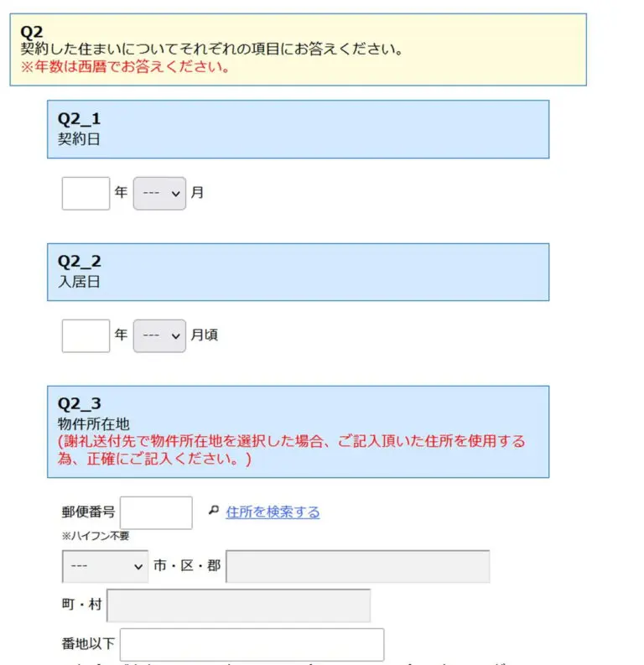This screenshot has height=665, width=644.
Task: Select the 市・区・郡 text field
Action: pyautogui.click(x=357, y=566)
